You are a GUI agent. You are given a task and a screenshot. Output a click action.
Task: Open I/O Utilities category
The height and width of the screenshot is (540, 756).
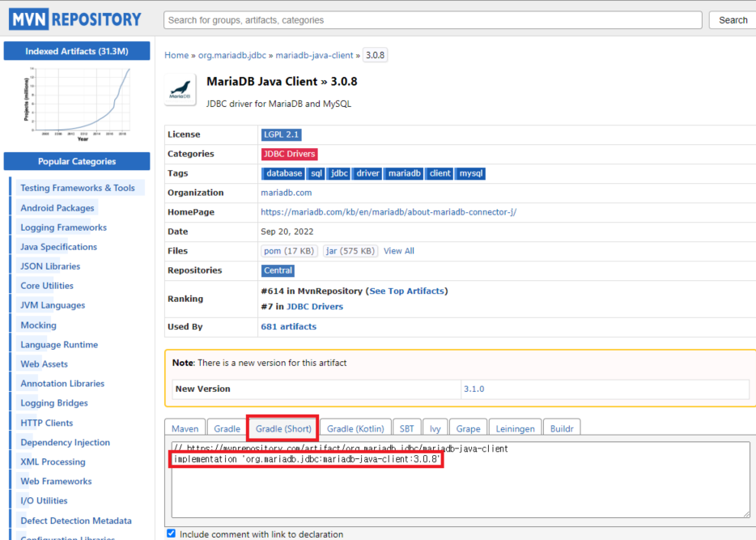tap(44, 501)
